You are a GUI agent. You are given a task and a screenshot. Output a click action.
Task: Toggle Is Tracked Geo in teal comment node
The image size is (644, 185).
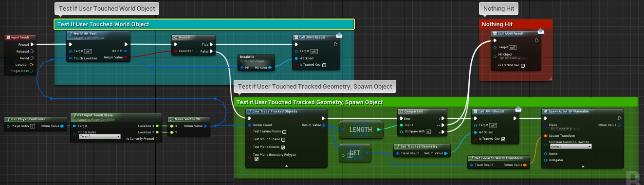coord(324,65)
